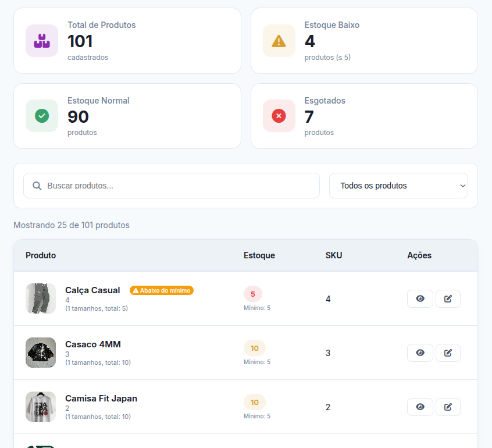Image resolution: width=492 pixels, height=448 pixels.
Task: Click the Ações column header
Action: point(419,255)
